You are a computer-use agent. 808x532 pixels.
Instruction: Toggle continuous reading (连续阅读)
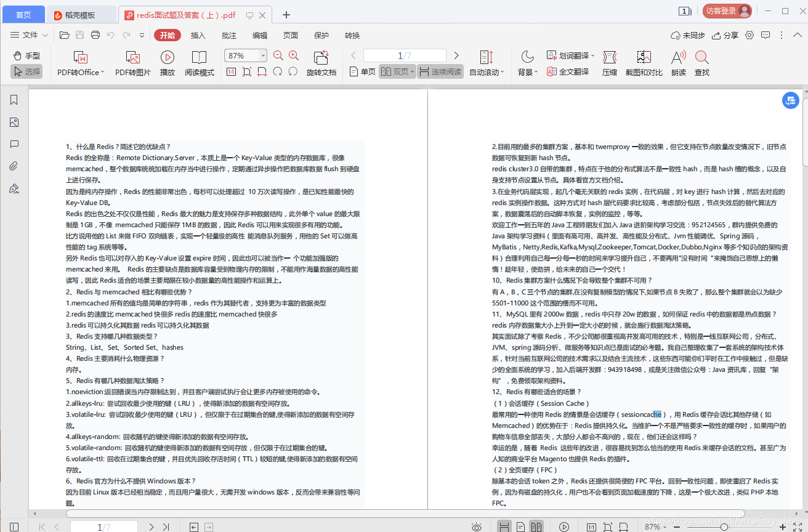[440, 71]
